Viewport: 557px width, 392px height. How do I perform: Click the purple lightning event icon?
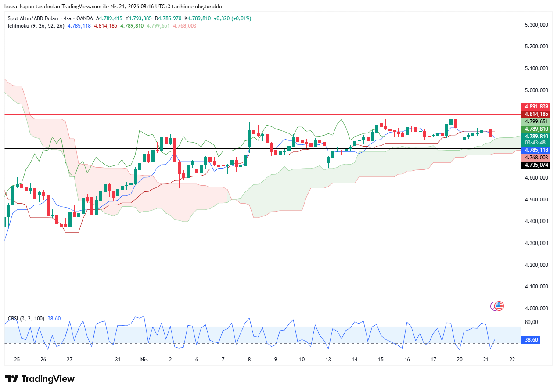(x=495, y=306)
